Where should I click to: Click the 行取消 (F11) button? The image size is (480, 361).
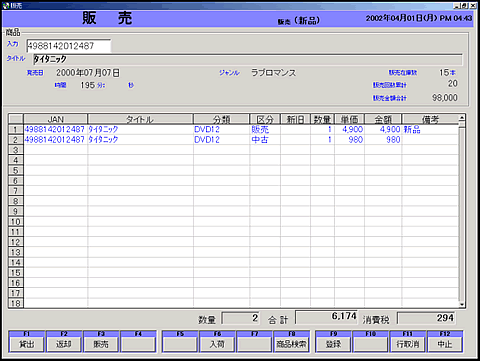(408, 344)
